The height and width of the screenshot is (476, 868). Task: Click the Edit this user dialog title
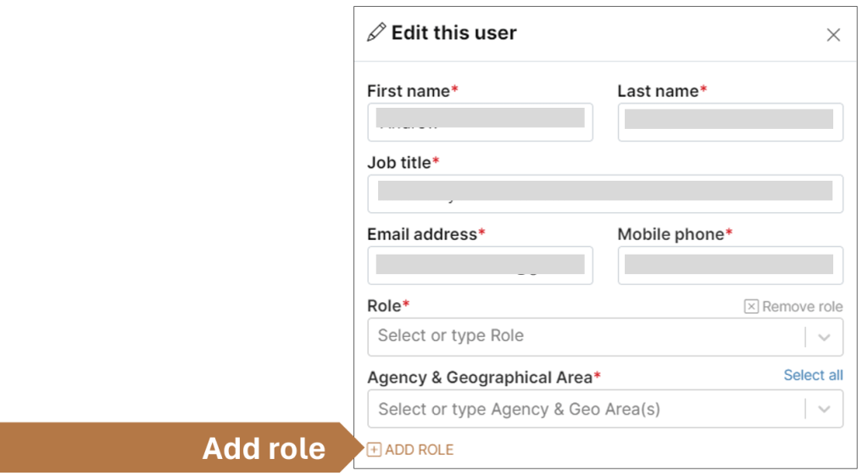(x=453, y=33)
